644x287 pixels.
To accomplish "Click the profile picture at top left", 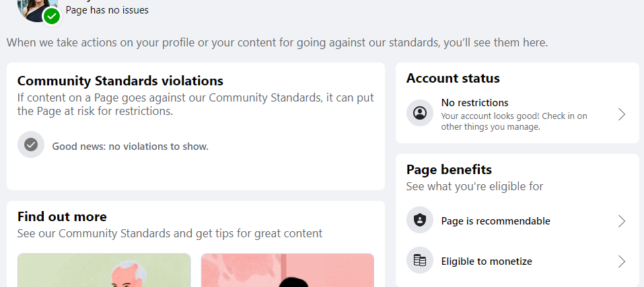I will 37,9.
